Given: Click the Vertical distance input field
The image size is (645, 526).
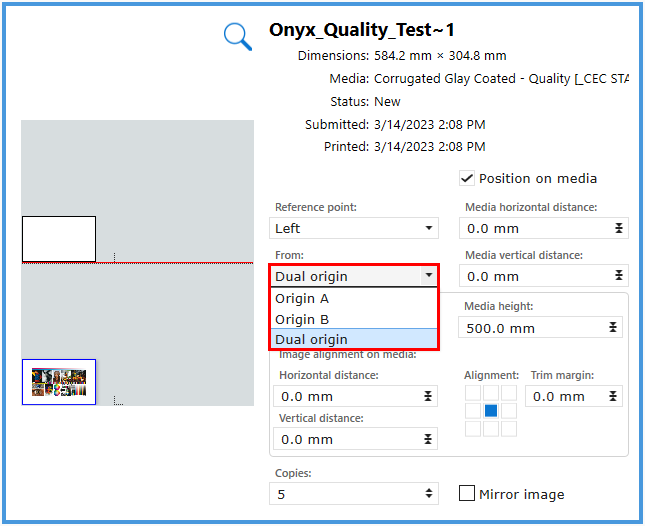Looking at the screenshot, I should (x=345, y=439).
